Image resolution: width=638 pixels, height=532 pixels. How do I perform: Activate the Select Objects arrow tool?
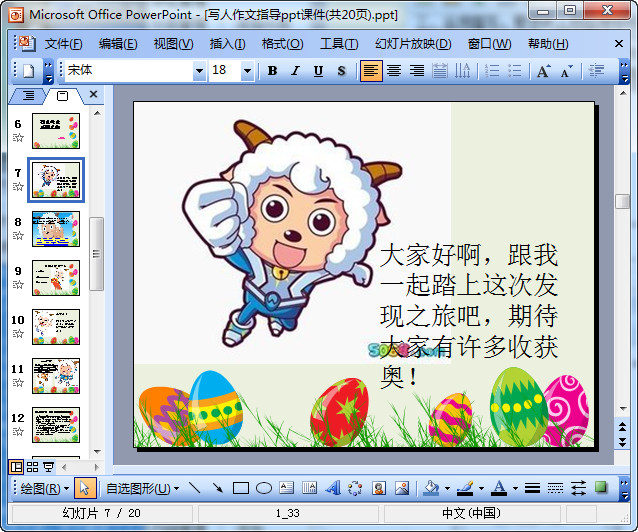(x=85, y=488)
